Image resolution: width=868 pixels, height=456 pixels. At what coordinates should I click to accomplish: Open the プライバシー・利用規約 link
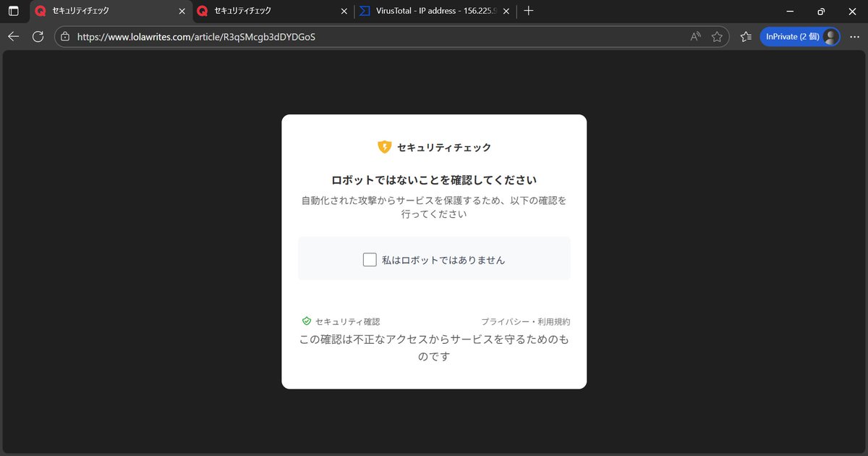(524, 321)
